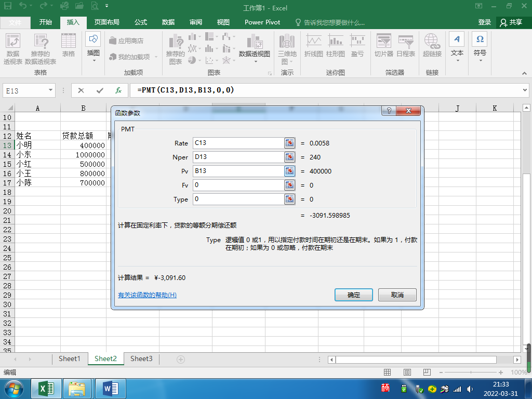Viewport: 532px width, 399px height.
Task: Click the Rate input field
Action: (238, 143)
